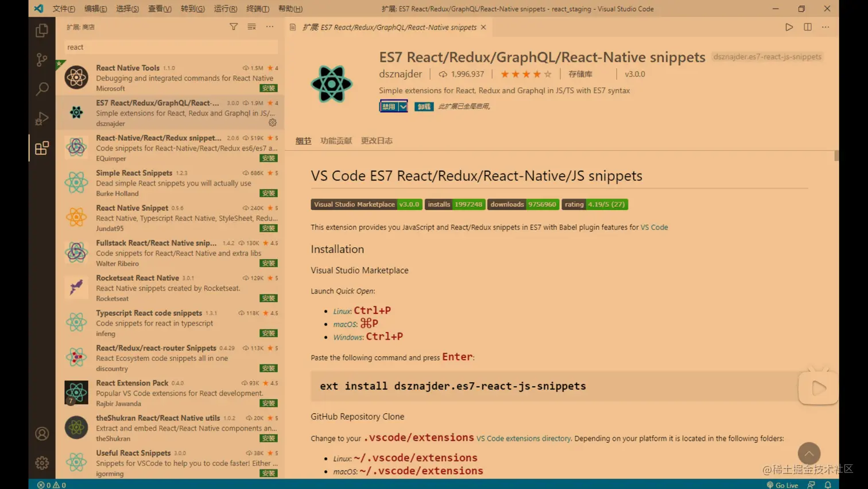Open the 存储库 repository link
868x489 pixels.
pyautogui.click(x=580, y=74)
